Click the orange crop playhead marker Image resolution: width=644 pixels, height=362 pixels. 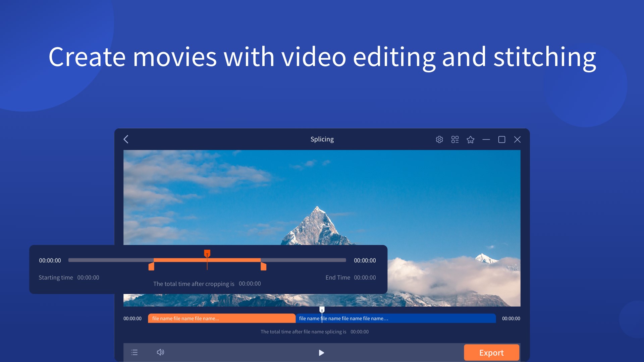207,253
